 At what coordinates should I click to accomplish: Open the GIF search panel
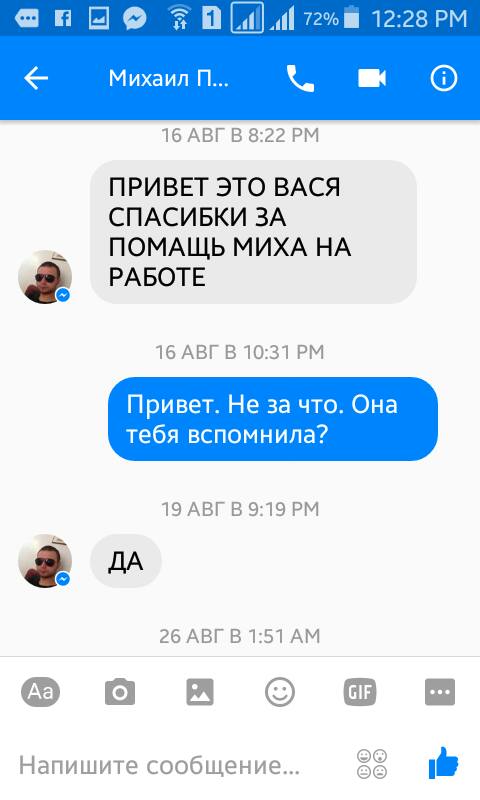360,692
